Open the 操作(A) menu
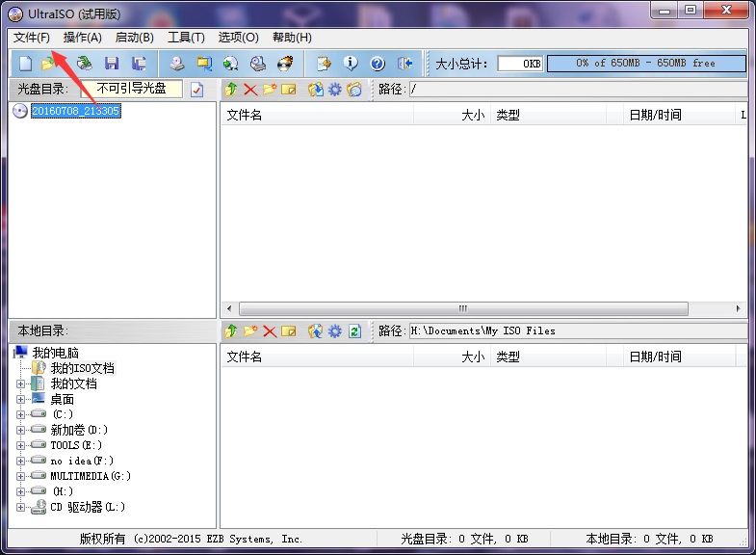756x555 pixels. [x=83, y=38]
